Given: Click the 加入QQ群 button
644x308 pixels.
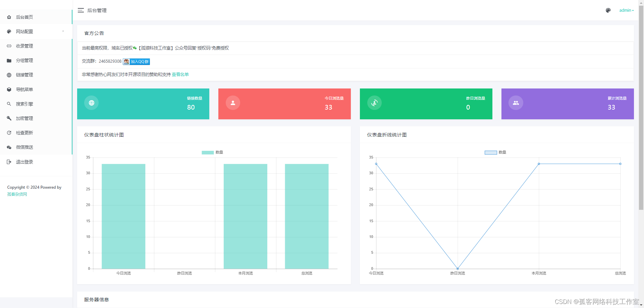Looking at the screenshot, I should (136, 62).
